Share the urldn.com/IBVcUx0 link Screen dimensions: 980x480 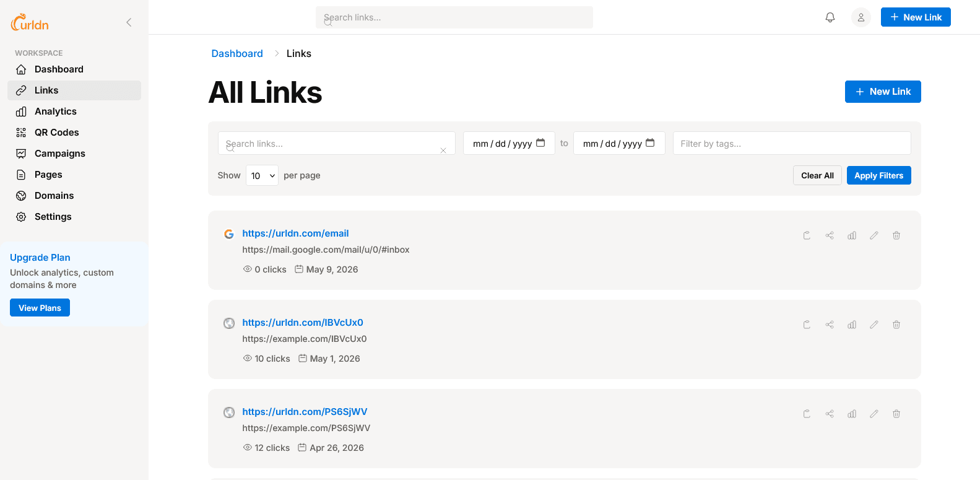tap(830, 325)
